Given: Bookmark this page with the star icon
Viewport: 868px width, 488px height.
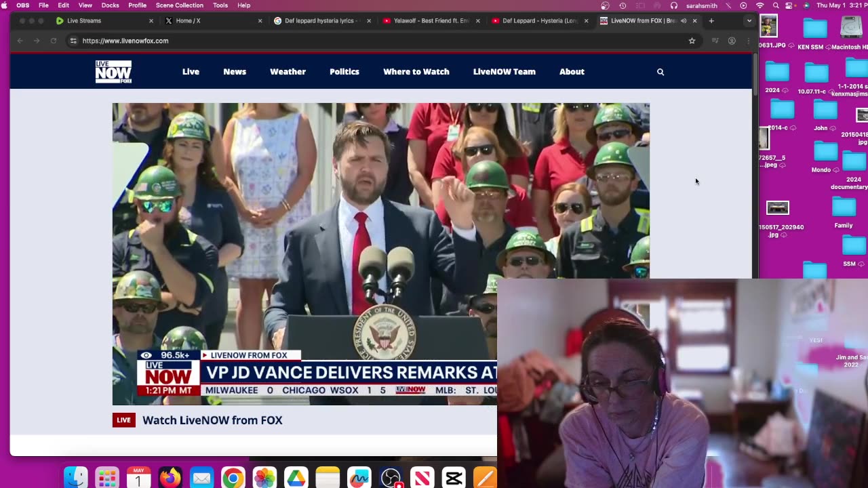Looking at the screenshot, I should click(692, 41).
